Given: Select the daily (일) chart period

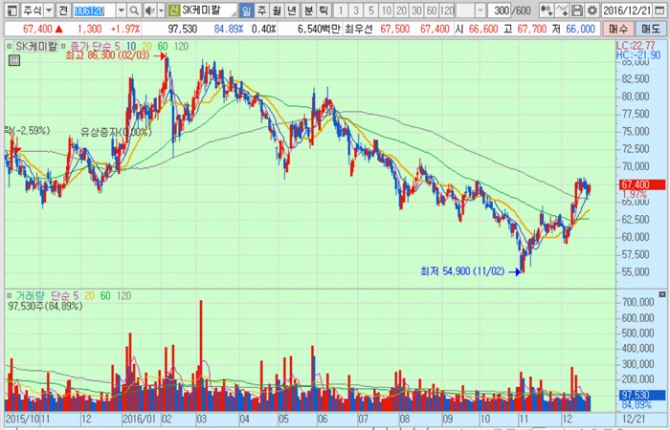Looking at the screenshot, I should [x=246, y=8].
